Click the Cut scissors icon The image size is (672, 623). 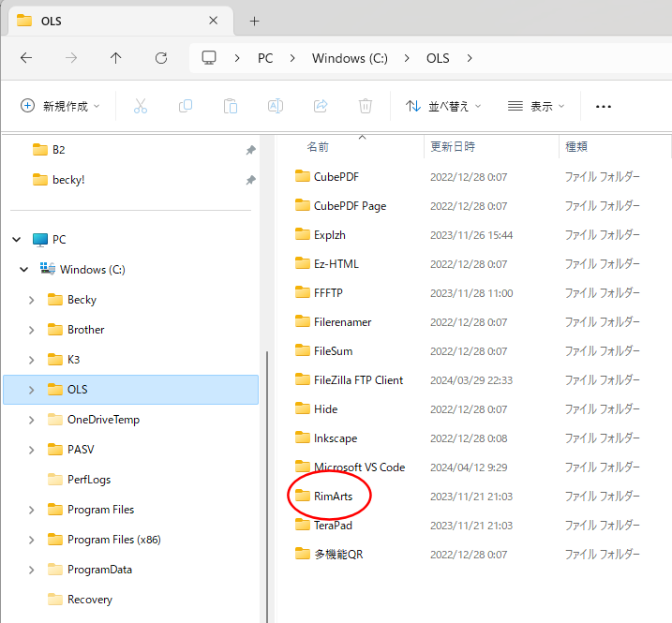pos(141,106)
